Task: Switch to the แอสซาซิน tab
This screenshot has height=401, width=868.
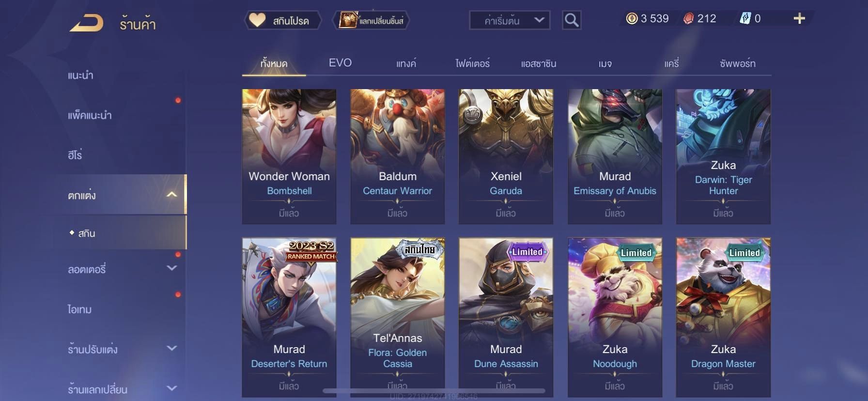Action: (x=539, y=63)
